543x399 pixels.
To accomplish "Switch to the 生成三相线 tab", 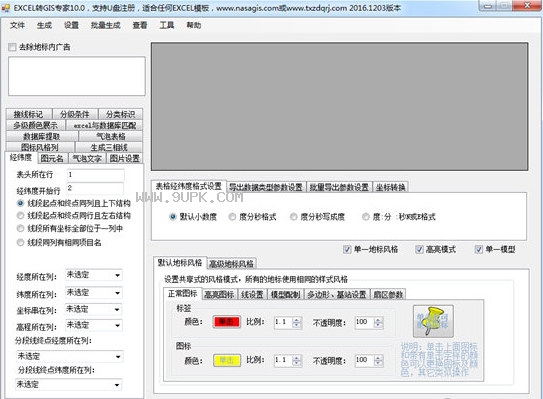I will pos(108,147).
